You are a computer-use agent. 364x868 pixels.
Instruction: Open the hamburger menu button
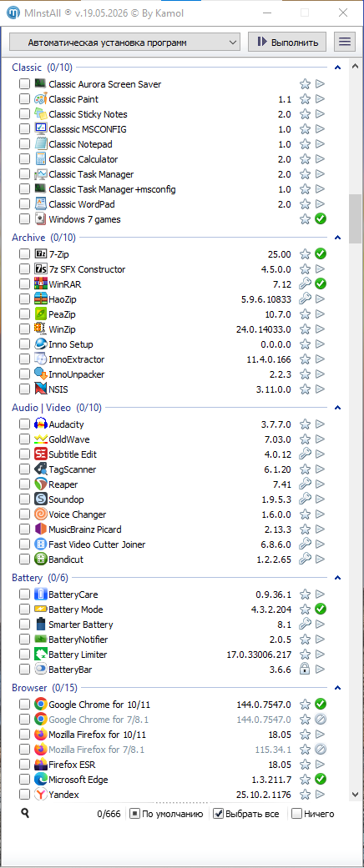click(345, 42)
